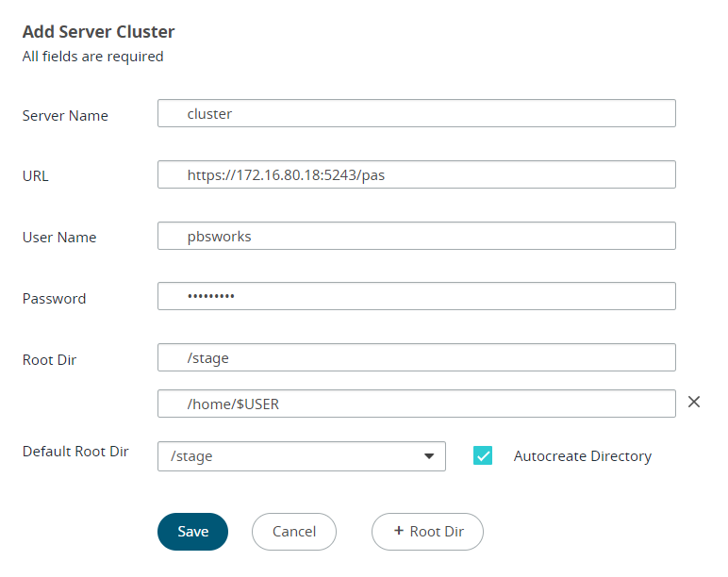Image resolution: width=728 pixels, height=577 pixels.
Task: Click the dropdown arrow beside /stage
Action: point(430,456)
